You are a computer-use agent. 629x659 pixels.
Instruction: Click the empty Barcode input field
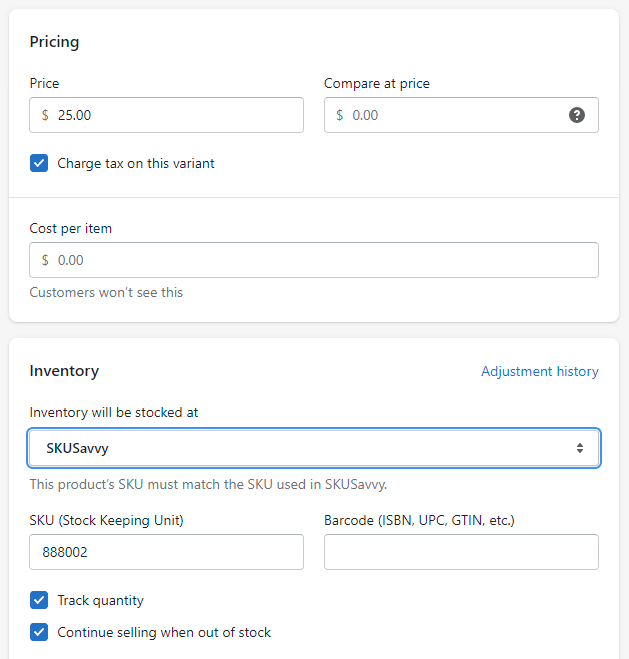pyautogui.click(x=461, y=552)
